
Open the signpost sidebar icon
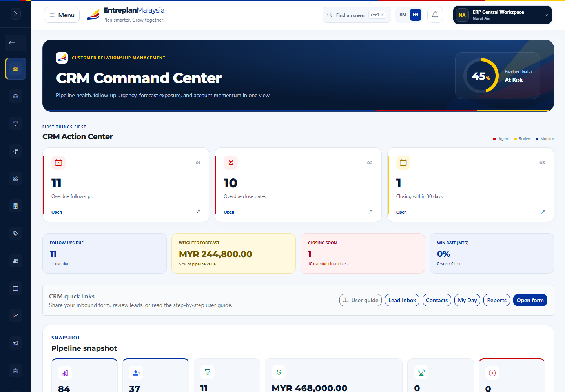16,151
